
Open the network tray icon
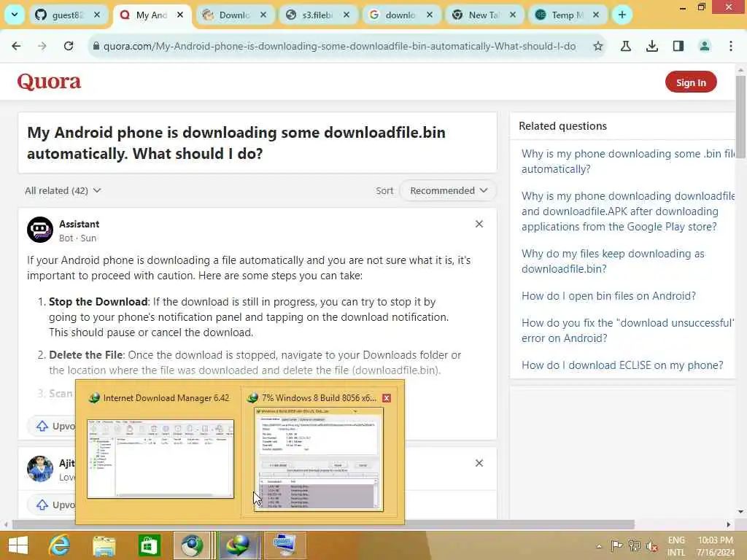(x=634, y=545)
